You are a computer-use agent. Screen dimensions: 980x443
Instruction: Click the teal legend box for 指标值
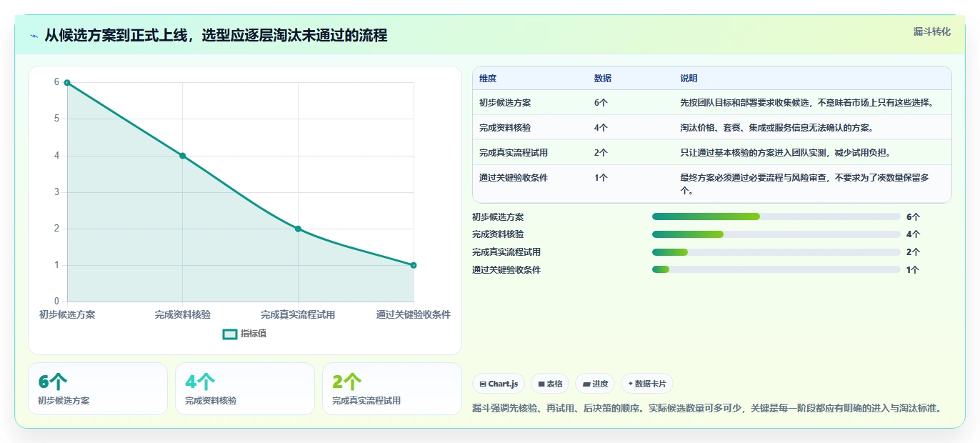[230, 334]
